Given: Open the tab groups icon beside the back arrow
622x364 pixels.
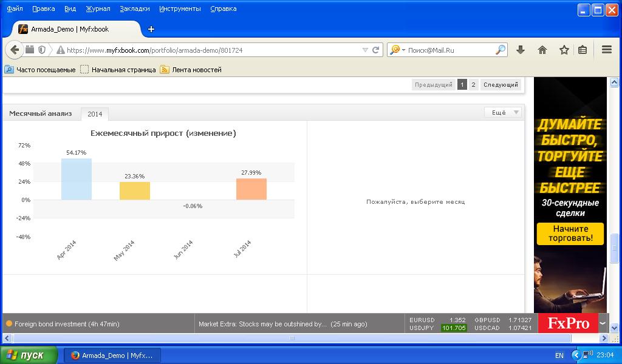Looking at the screenshot, I should click(x=30, y=50).
